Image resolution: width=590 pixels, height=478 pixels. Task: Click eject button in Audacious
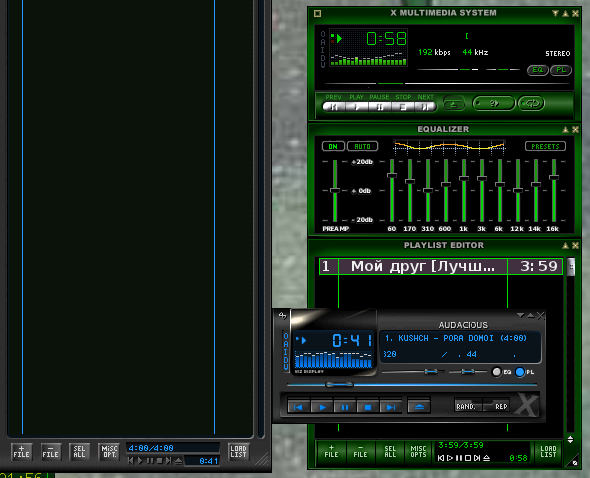coord(419,407)
